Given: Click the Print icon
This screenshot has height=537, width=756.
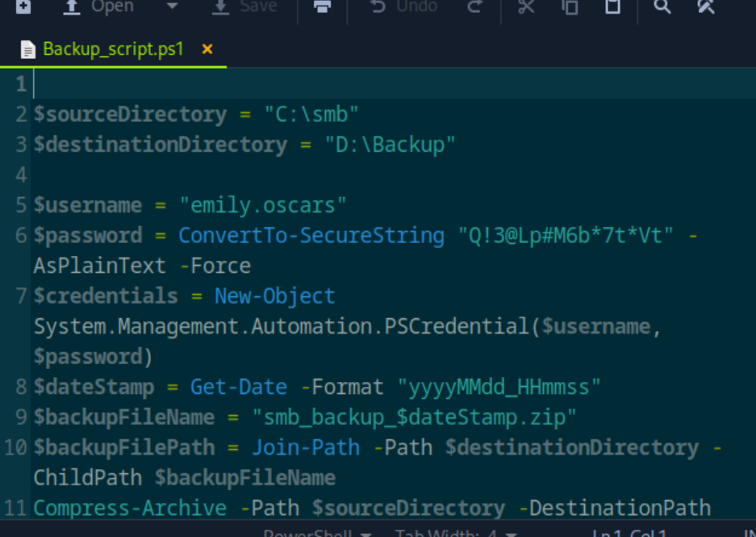Looking at the screenshot, I should point(323,6).
